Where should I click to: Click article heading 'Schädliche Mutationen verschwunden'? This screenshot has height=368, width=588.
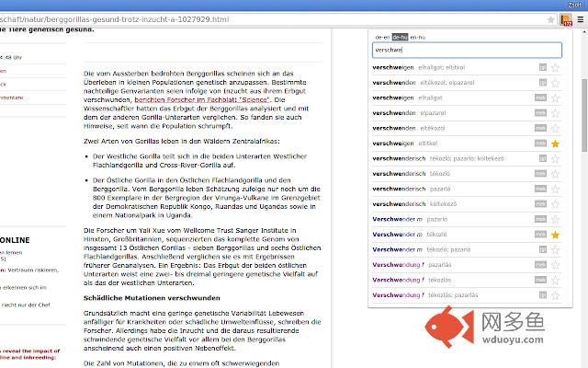[x=152, y=298]
